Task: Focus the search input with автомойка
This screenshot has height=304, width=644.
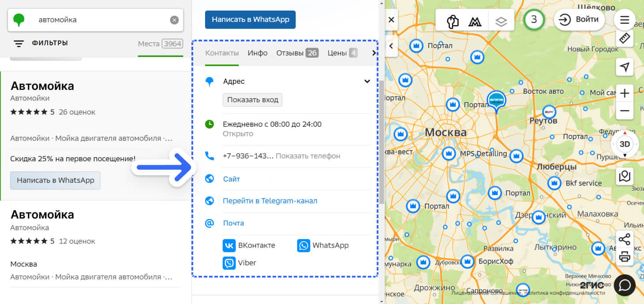Action: [95, 20]
